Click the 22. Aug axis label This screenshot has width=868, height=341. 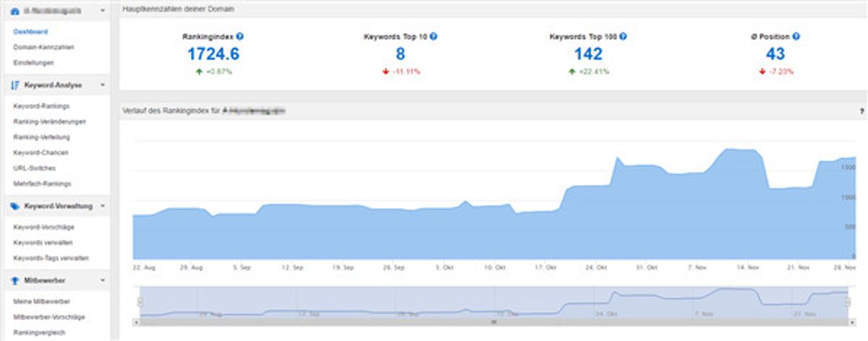pyautogui.click(x=145, y=267)
